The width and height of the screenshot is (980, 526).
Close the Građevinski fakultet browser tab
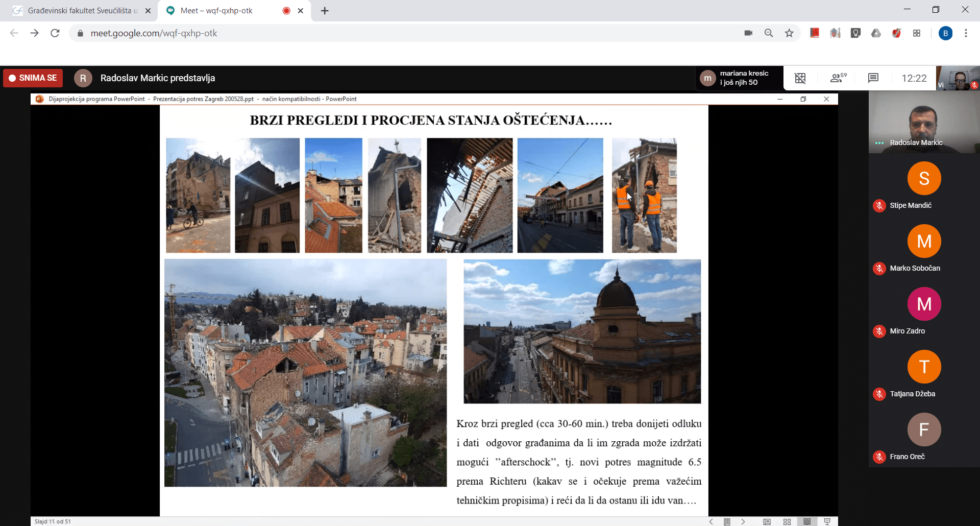(148, 11)
